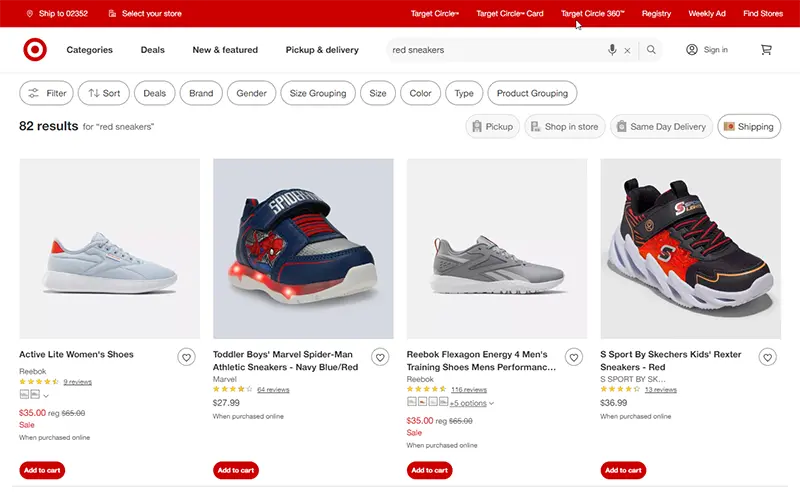Open the Categories menu
Screen dimensions: 800x500
click(90, 50)
